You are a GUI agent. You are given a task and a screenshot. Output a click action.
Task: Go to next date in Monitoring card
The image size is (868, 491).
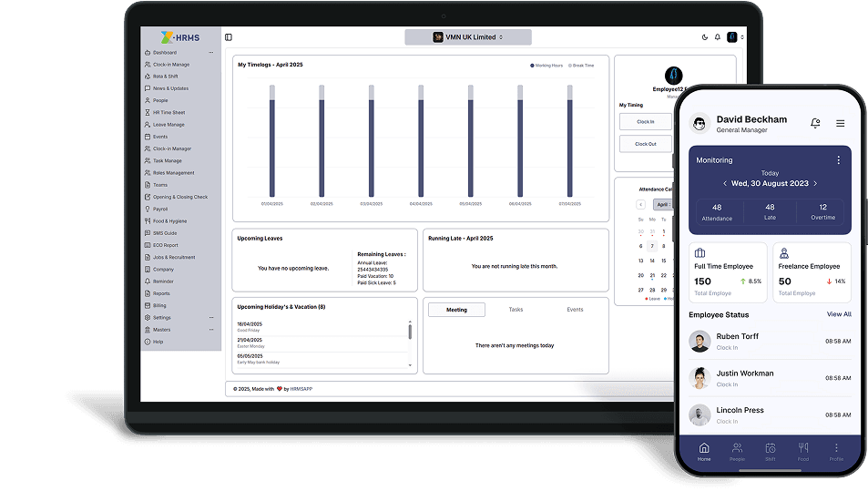click(x=815, y=183)
